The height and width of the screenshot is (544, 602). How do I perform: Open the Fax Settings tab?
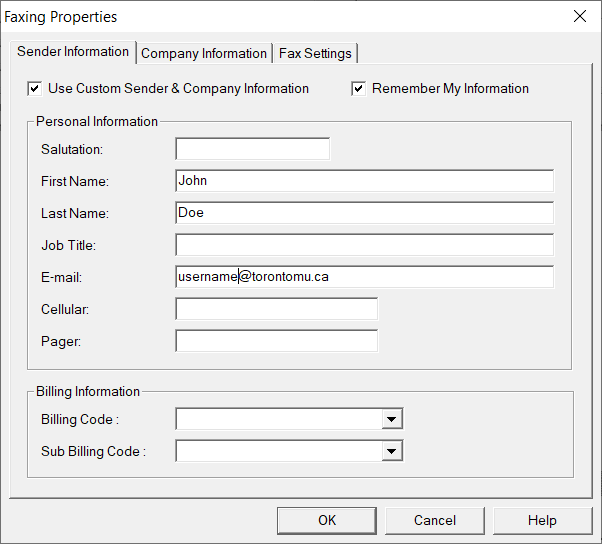tap(315, 53)
